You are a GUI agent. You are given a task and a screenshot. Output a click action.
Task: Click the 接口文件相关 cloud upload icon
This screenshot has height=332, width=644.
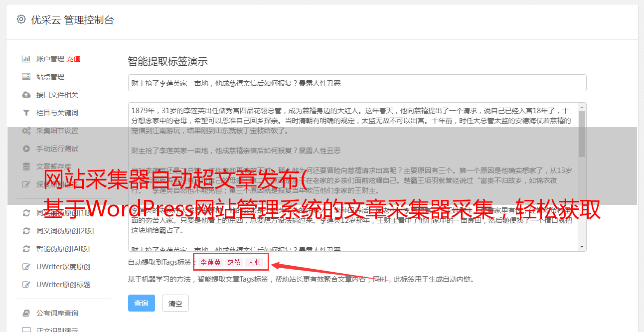26,95
